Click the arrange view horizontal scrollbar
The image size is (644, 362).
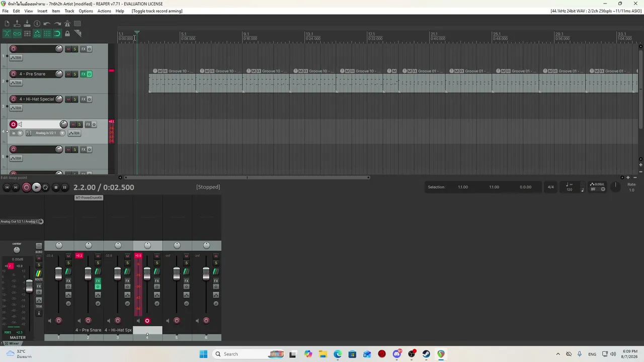pos(247,177)
